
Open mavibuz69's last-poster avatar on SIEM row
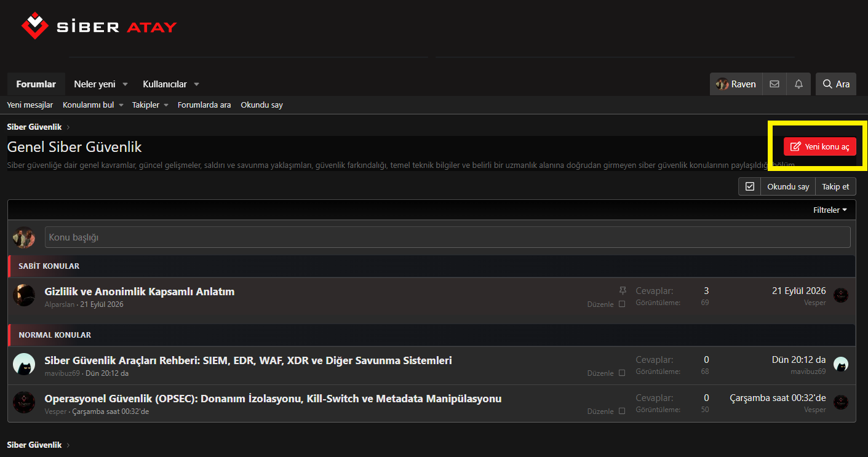click(x=841, y=364)
